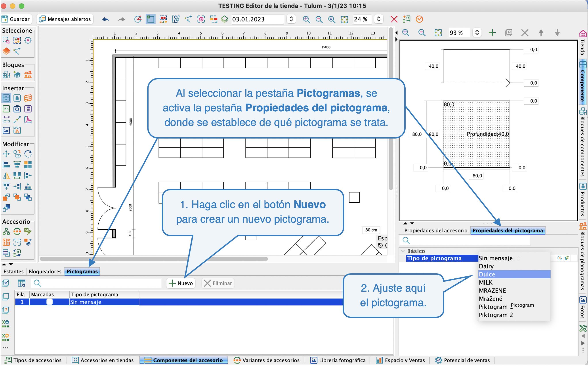Screen dimensions: 588x367
Task: Select the move tool under Modificar
Action: [6, 154]
